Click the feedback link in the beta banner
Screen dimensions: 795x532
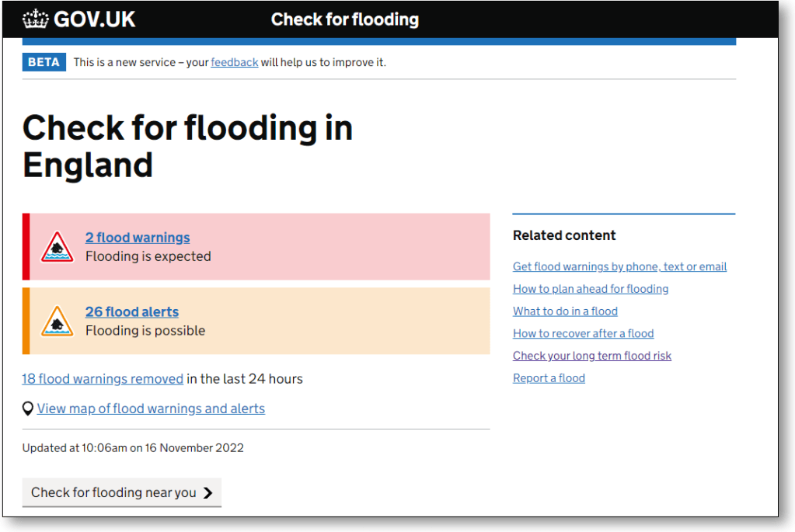pyautogui.click(x=234, y=62)
